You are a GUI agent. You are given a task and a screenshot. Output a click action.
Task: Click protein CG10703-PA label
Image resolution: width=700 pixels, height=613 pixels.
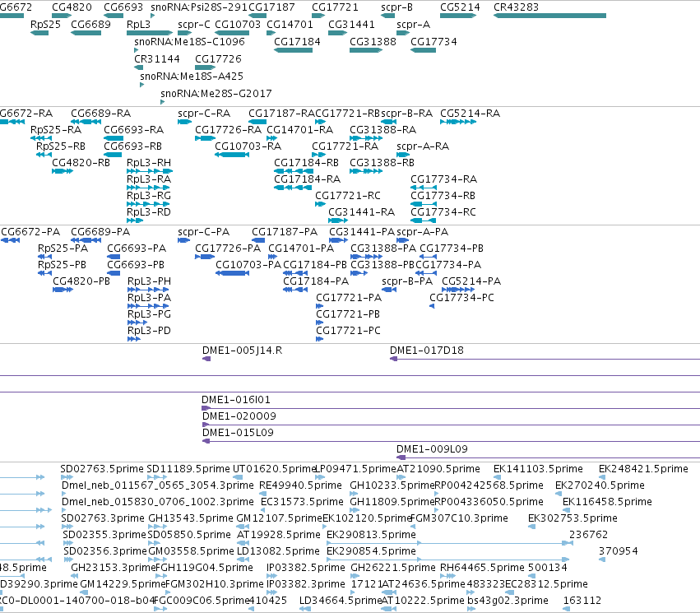pyautogui.click(x=248, y=265)
